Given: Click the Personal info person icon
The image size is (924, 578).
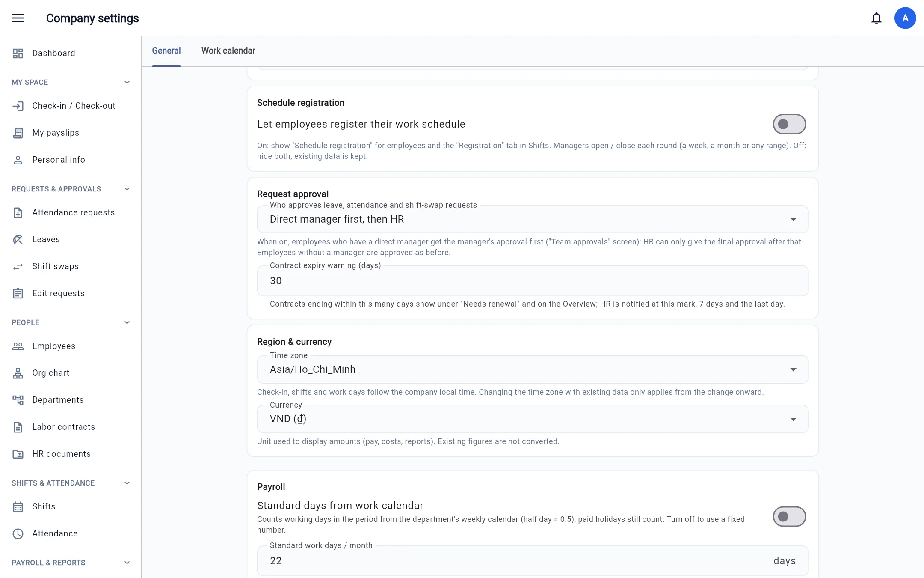Looking at the screenshot, I should [18, 160].
